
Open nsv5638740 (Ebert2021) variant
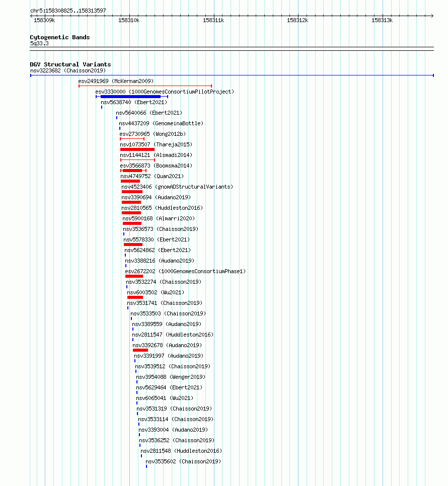coord(134,102)
